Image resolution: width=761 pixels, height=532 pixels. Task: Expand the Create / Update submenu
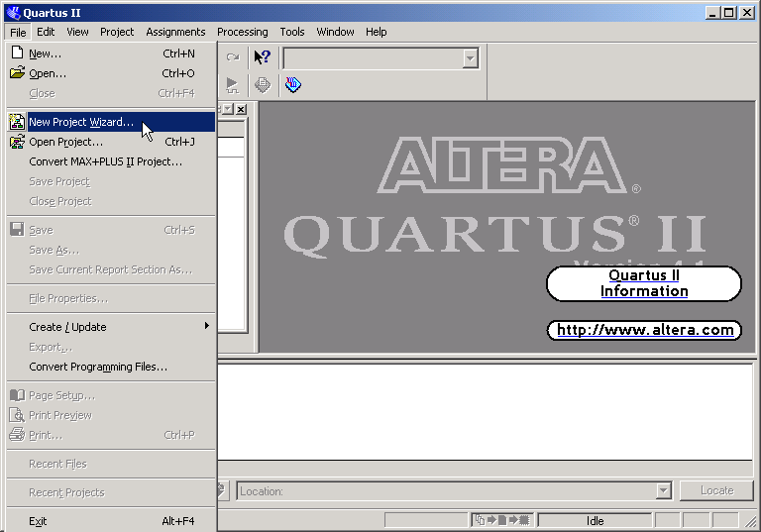point(111,327)
